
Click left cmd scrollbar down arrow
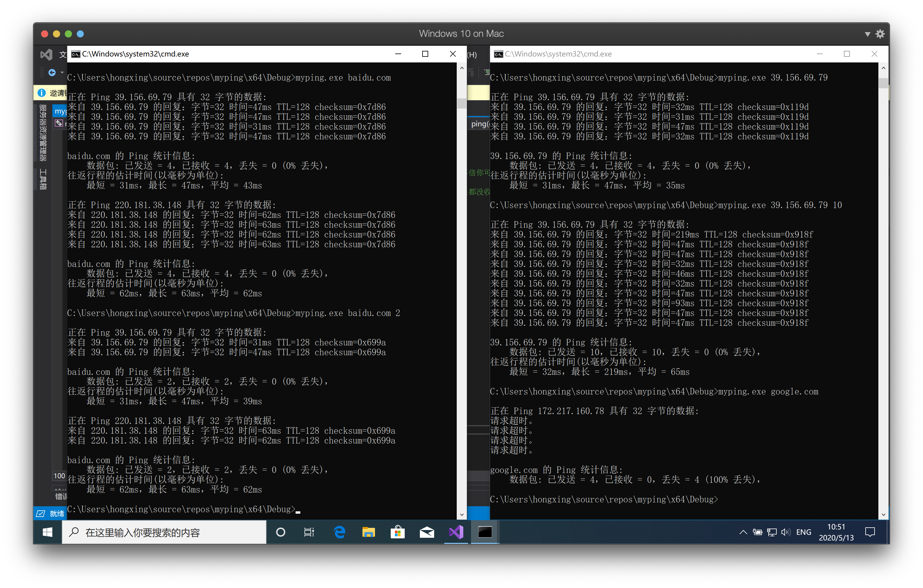(x=461, y=514)
